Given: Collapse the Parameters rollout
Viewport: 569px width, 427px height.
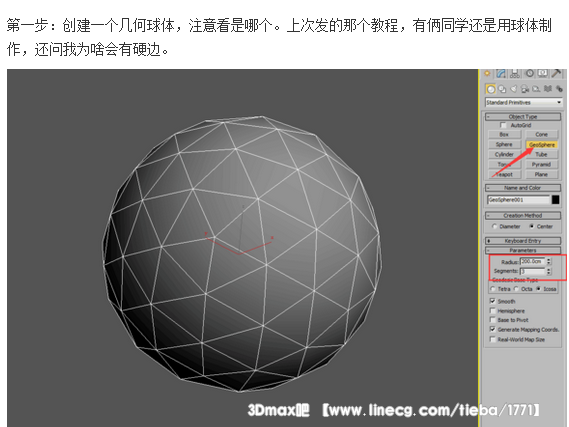Looking at the screenshot, I should [x=523, y=250].
